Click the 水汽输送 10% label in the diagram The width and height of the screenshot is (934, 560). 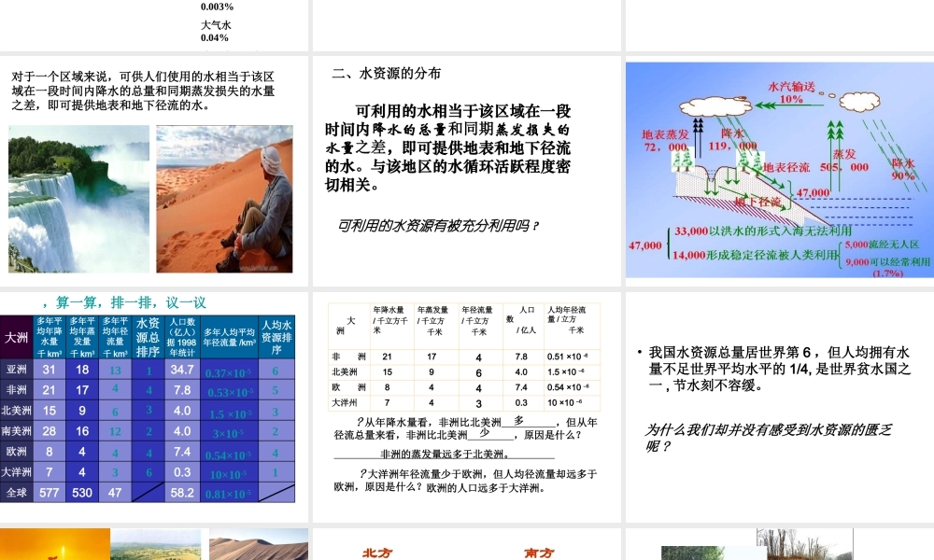[791, 92]
